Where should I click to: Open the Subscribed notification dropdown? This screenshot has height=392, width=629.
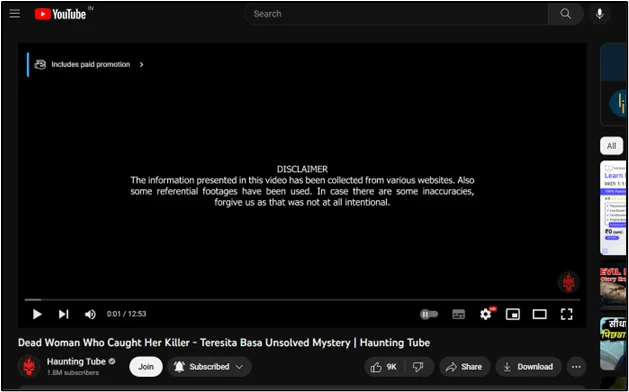209,367
